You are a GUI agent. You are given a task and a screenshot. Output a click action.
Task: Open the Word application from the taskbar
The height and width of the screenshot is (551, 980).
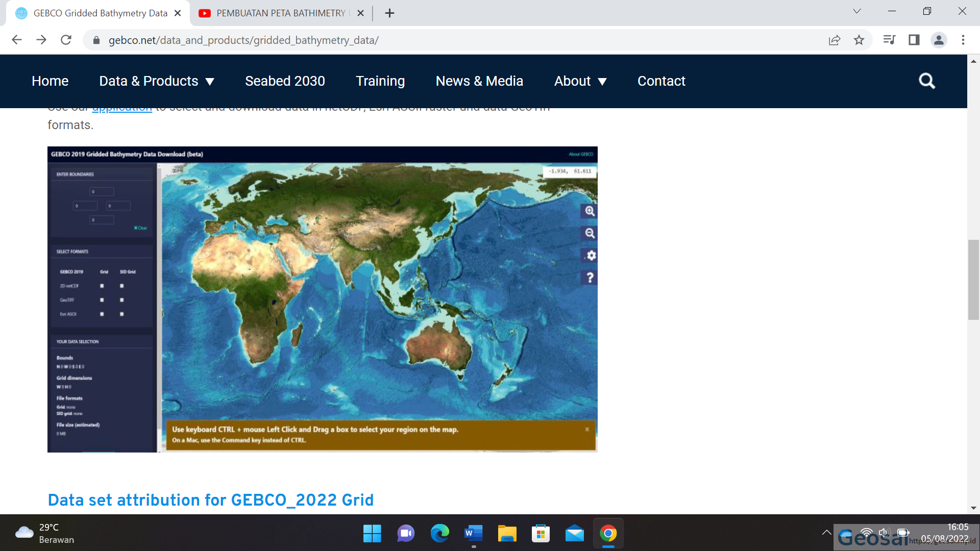pyautogui.click(x=473, y=534)
